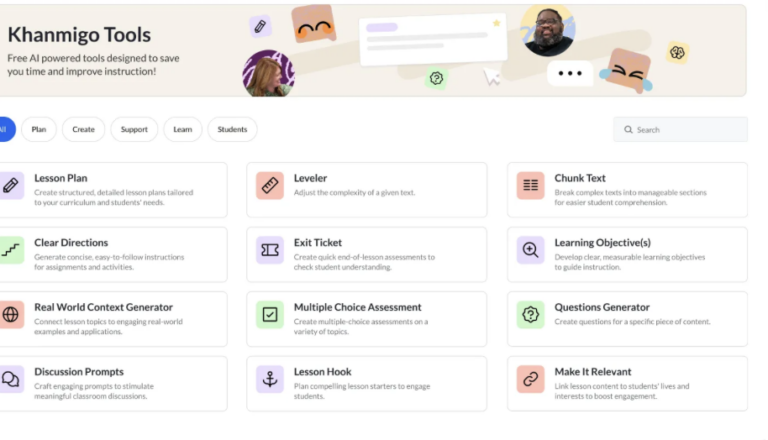Click the Multiple Choice Assessment checkbox icon

click(x=270, y=315)
